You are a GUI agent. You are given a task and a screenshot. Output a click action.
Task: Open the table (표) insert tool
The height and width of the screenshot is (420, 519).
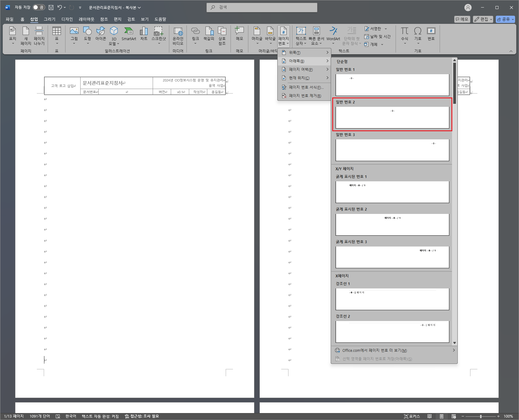click(x=57, y=36)
